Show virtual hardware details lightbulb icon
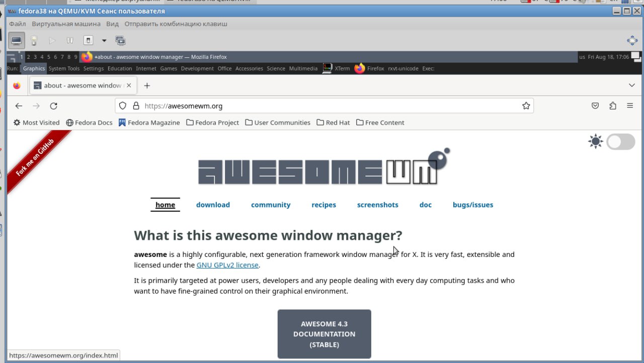The height and width of the screenshot is (363, 644). pyautogui.click(x=34, y=40)
